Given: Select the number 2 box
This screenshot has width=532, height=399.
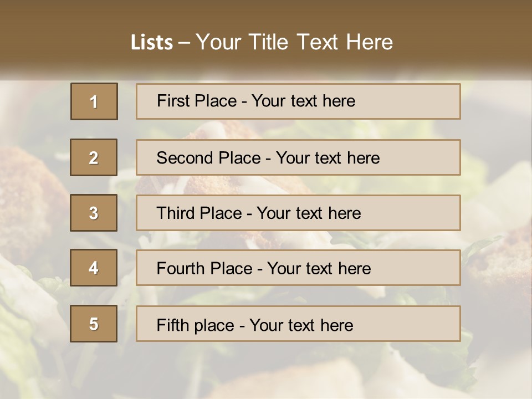Looking at the screenshot, I should [94, 157].
